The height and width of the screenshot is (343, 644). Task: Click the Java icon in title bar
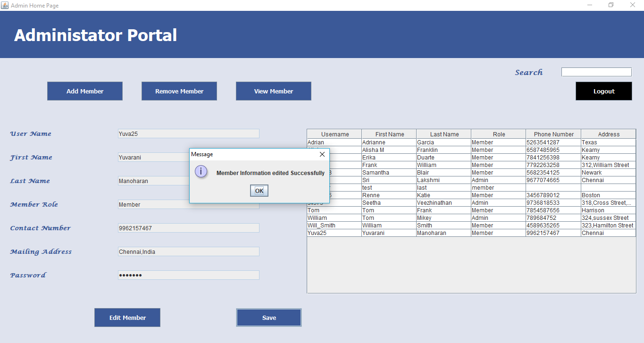[x=5, y=5]
